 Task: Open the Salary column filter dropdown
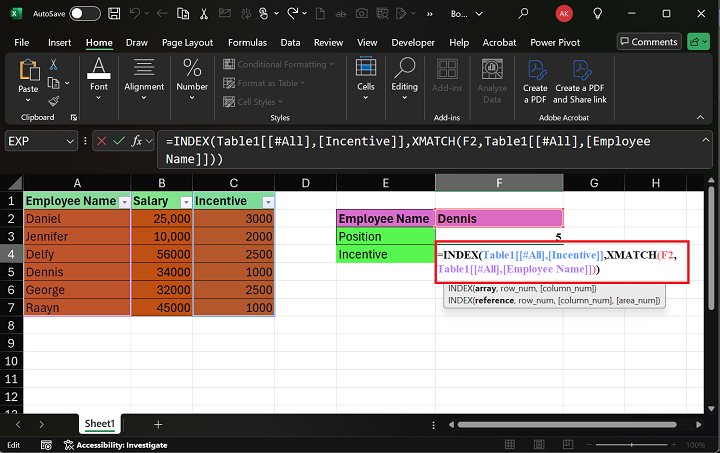pyautogui.click(x=184, y=201)
